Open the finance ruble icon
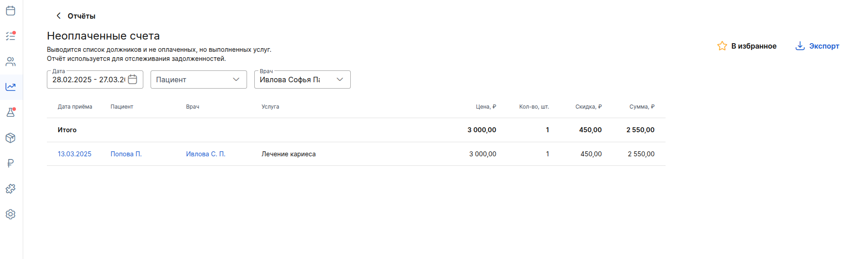 point(10,163)
